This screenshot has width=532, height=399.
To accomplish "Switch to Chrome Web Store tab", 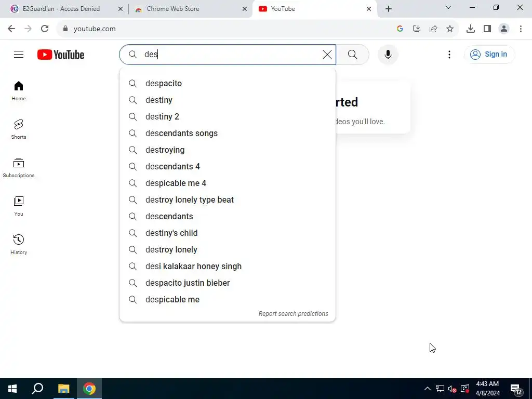I will (x=172, y=9).
